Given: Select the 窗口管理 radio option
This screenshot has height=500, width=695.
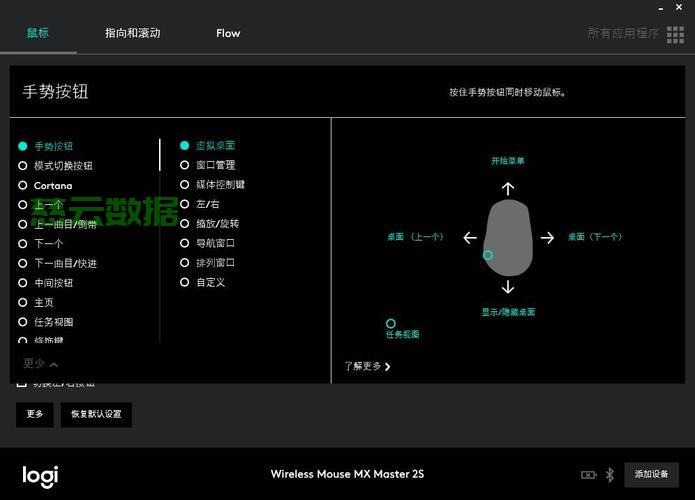Looking at the screenshot, I should (x=185, y=165).
